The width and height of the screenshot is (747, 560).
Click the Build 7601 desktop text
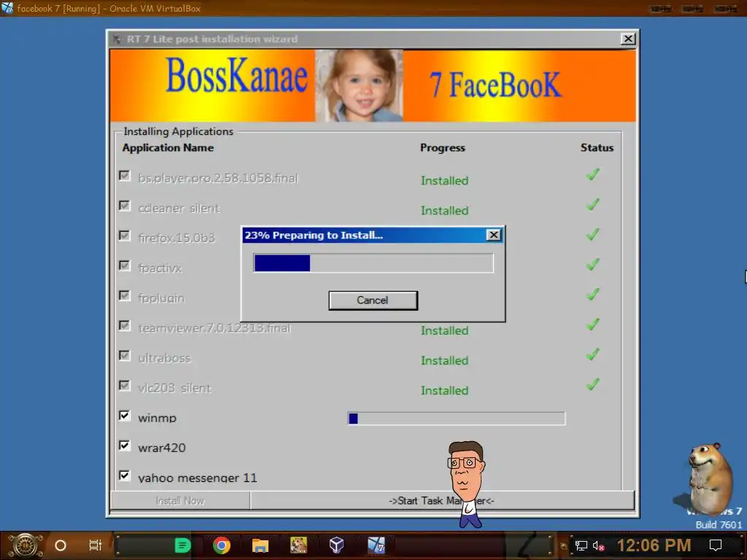(719, 525)
